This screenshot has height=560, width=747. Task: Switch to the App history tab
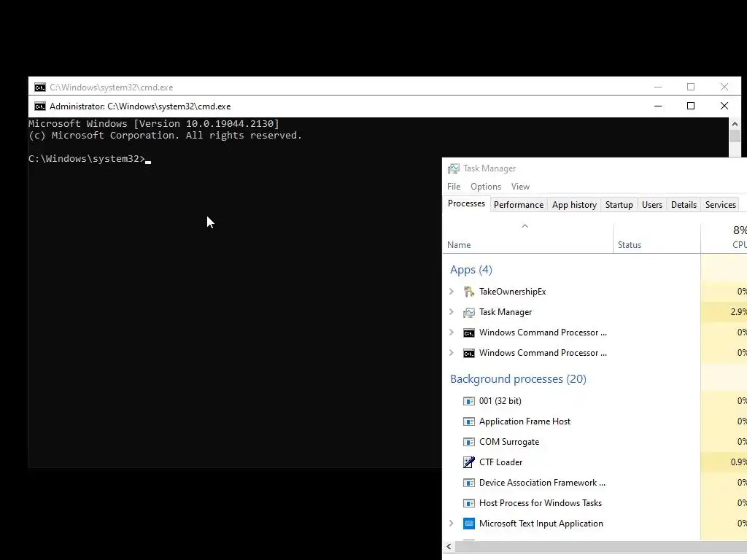(x=574, y=205)
